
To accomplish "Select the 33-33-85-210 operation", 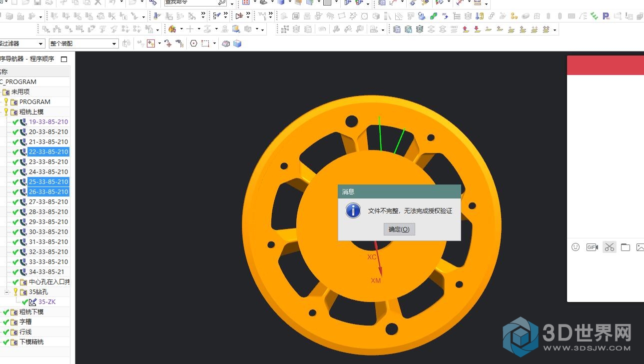I will [x=48, y=262].
